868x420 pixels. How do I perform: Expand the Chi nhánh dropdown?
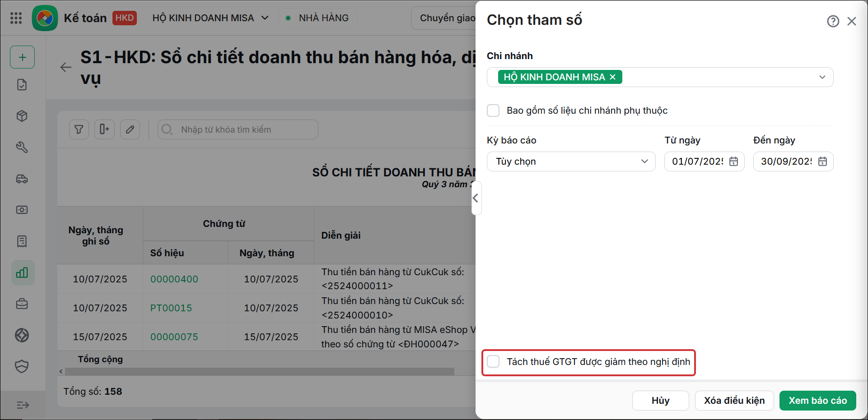click(822, 77)
